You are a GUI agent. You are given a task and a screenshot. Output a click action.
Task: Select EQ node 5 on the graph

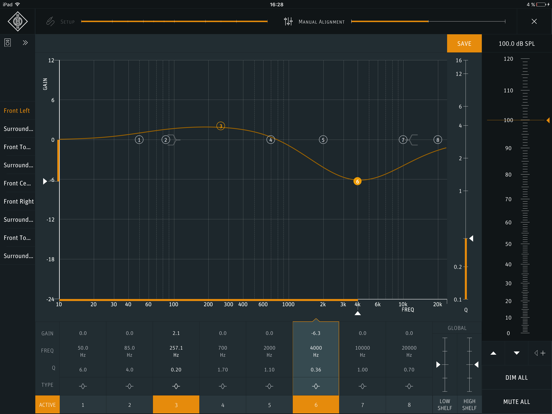point(323,140)
